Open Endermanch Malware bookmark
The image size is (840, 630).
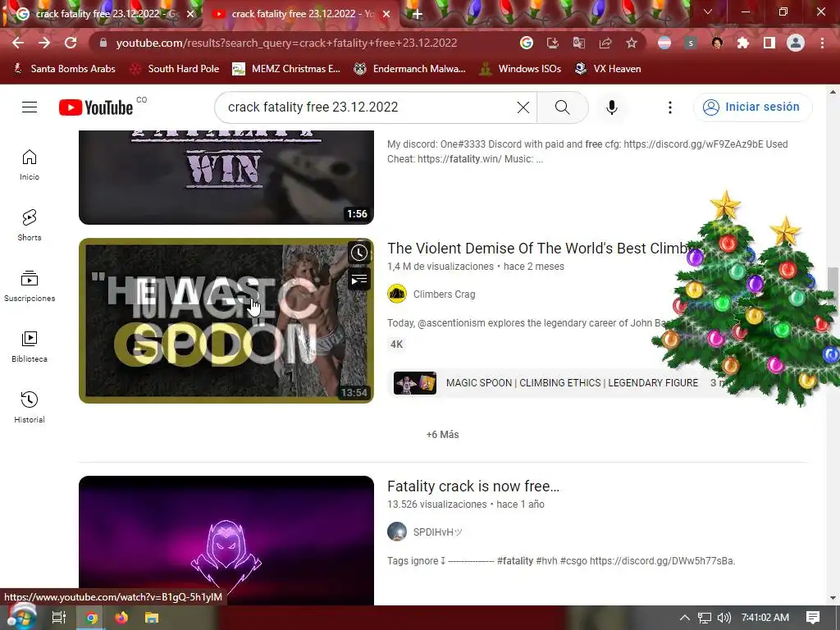(x=410, y=69)
